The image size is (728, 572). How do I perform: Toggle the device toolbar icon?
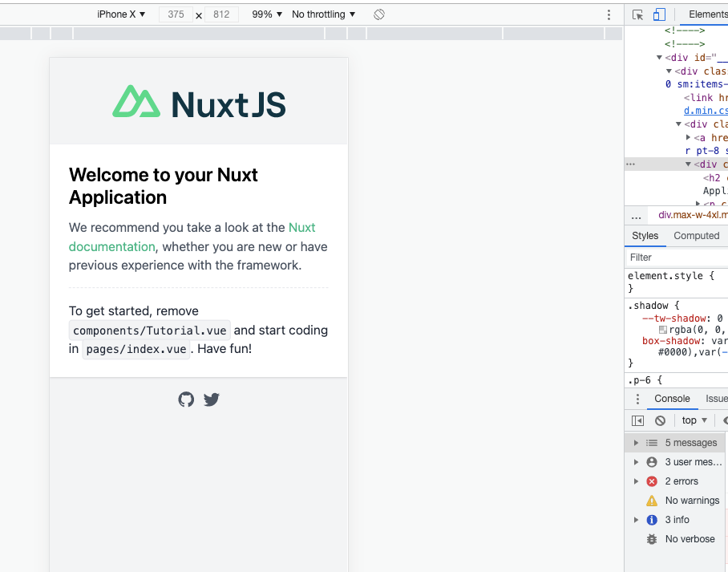(x=659, y=15)
